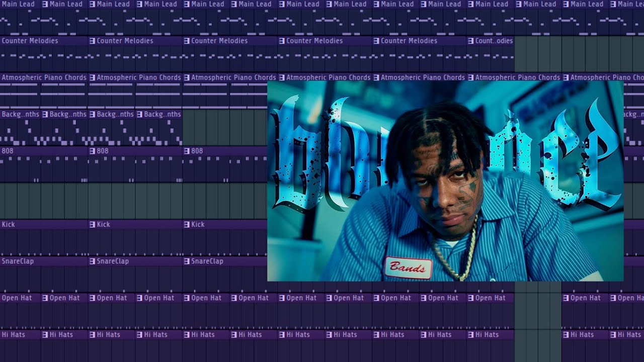644x362 pixels.
Task: Open the menu icon of the third Kick clip
Action: (187, 224)
